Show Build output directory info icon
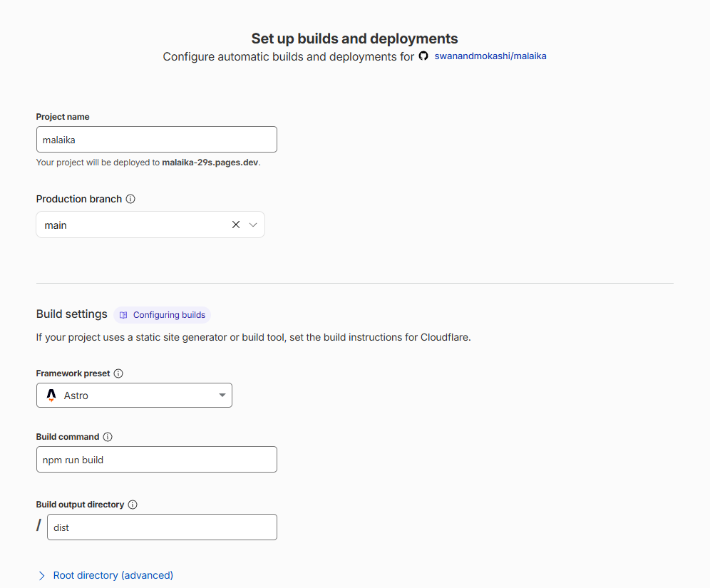The height and width of the screenshot is (588, 710). pyautogui.click(x=133, y=505)
